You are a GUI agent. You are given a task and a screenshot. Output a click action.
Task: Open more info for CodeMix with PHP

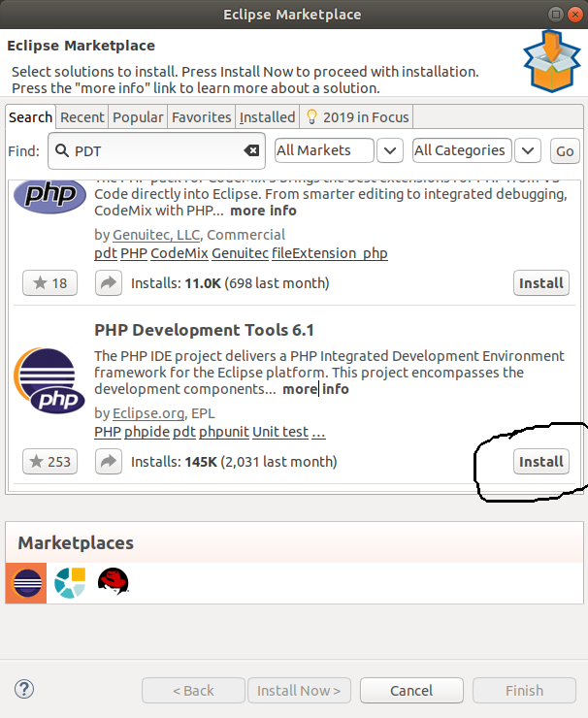263,211
